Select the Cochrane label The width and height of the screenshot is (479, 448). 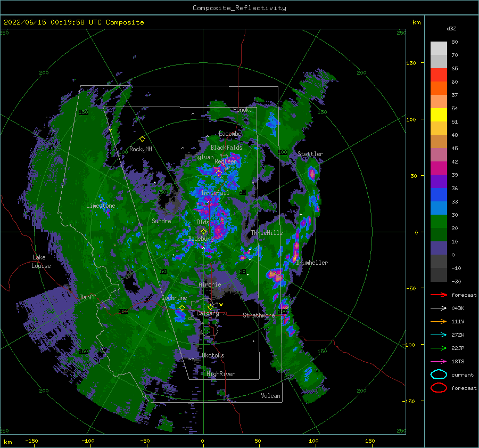point(174,298)
